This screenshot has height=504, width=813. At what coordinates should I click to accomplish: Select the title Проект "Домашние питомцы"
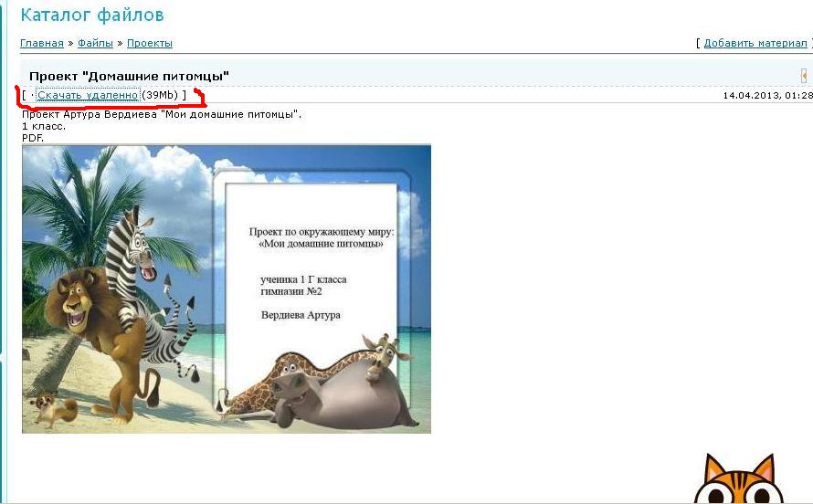tap(129, 76)
